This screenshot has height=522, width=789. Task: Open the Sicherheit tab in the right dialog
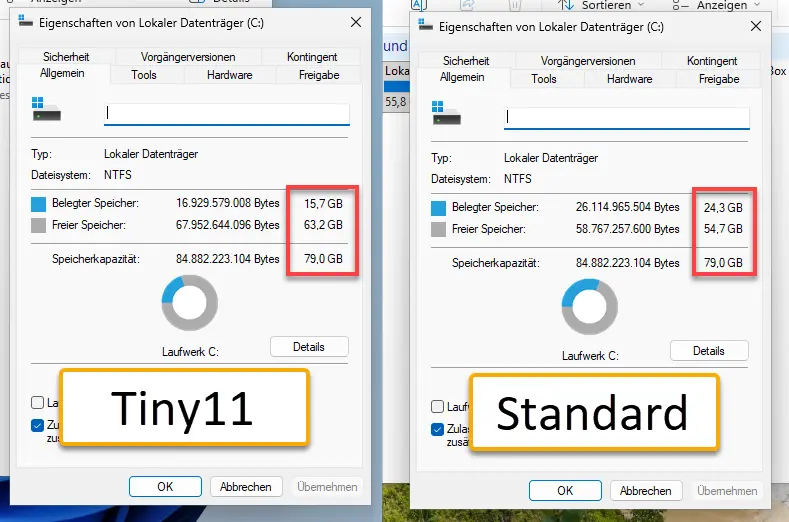[x=466, y=61]
